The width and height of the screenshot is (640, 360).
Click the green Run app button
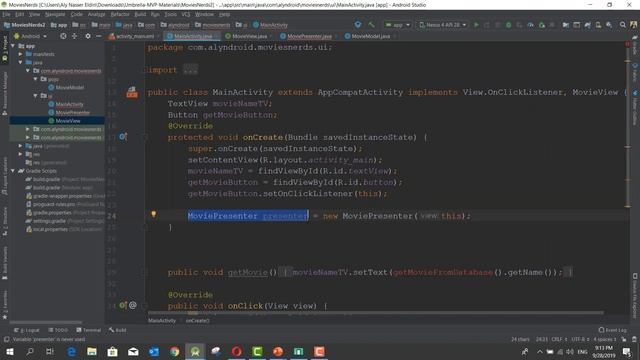click(476, 25)
